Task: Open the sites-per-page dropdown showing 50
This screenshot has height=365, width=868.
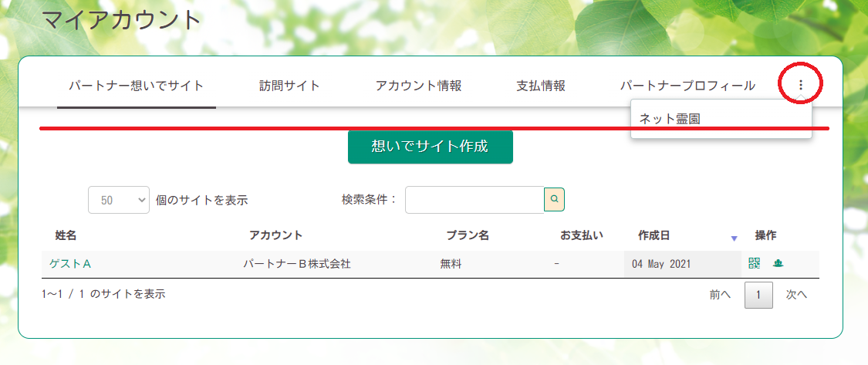Action: pos(119,199)
